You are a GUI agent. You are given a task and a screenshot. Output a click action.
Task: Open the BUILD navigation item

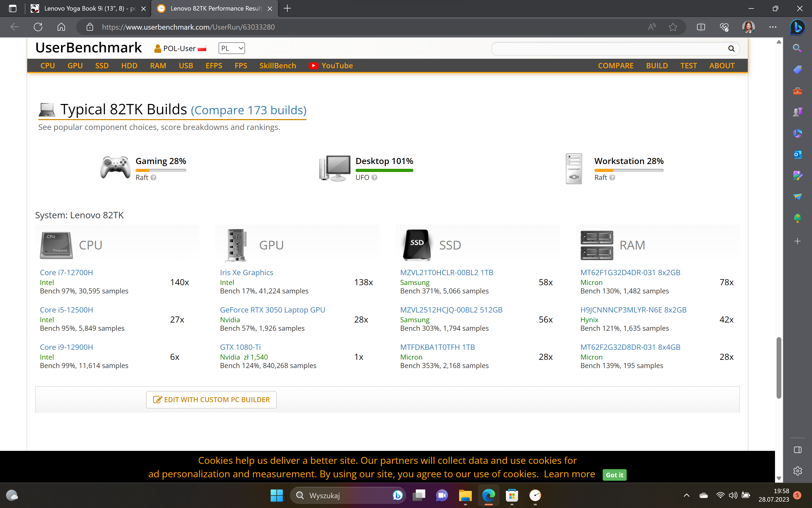[x=657, y=66]
